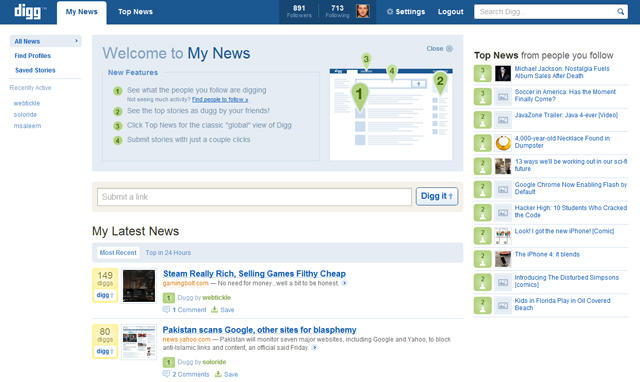Expand the Steam story description arrow

344,283
